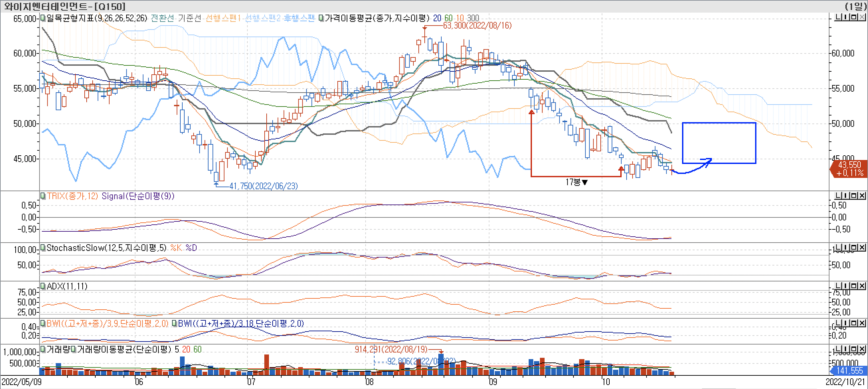Click the 300-period moving average legend
This screenshot has height=389, width=868.
[x=473, y=18]
